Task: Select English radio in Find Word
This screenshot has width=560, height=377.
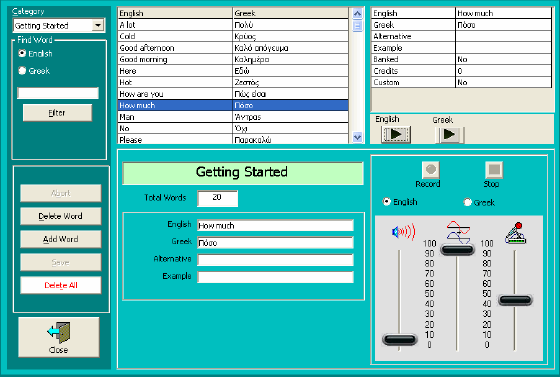Action: pyautogui.click(x=22, y=53)
